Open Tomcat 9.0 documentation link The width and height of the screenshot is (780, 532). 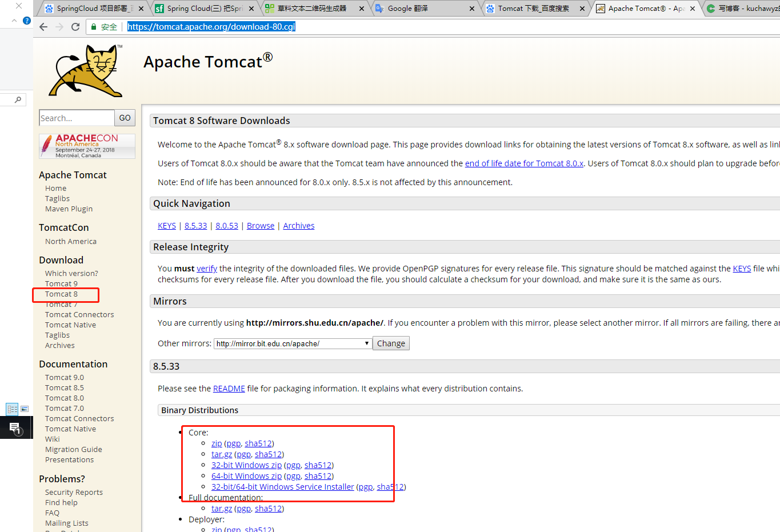(x=64, y=378)
